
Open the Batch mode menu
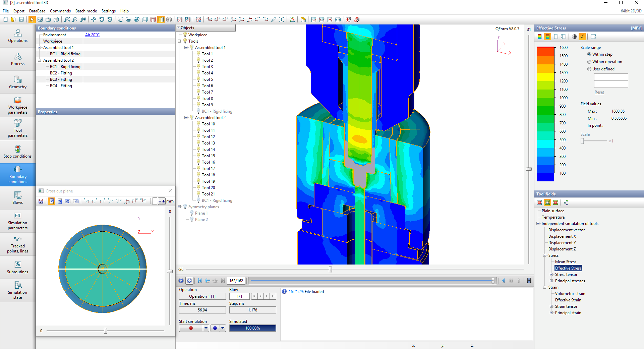[x=86, y=11]
